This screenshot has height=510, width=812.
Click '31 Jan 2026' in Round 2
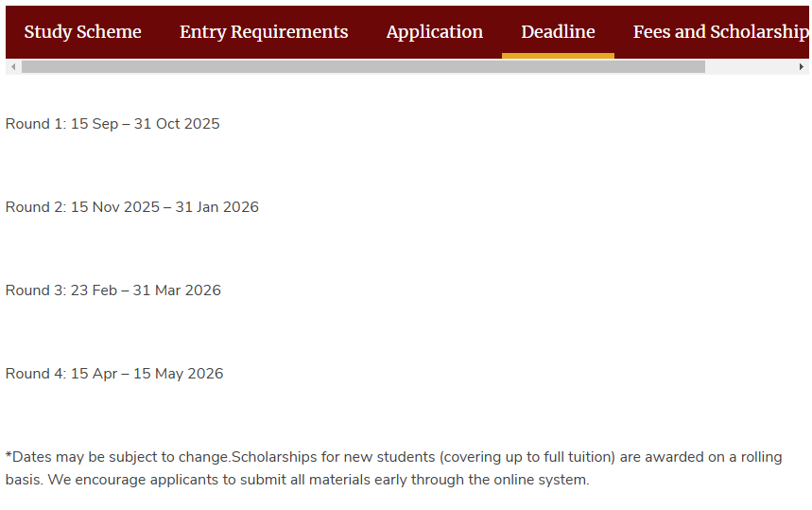pos(216,207)
